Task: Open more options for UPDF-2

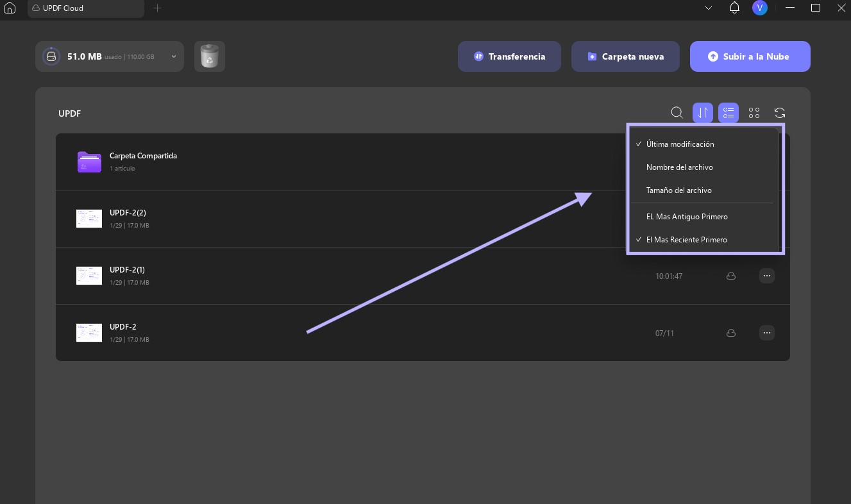Action: pos(767,333)
